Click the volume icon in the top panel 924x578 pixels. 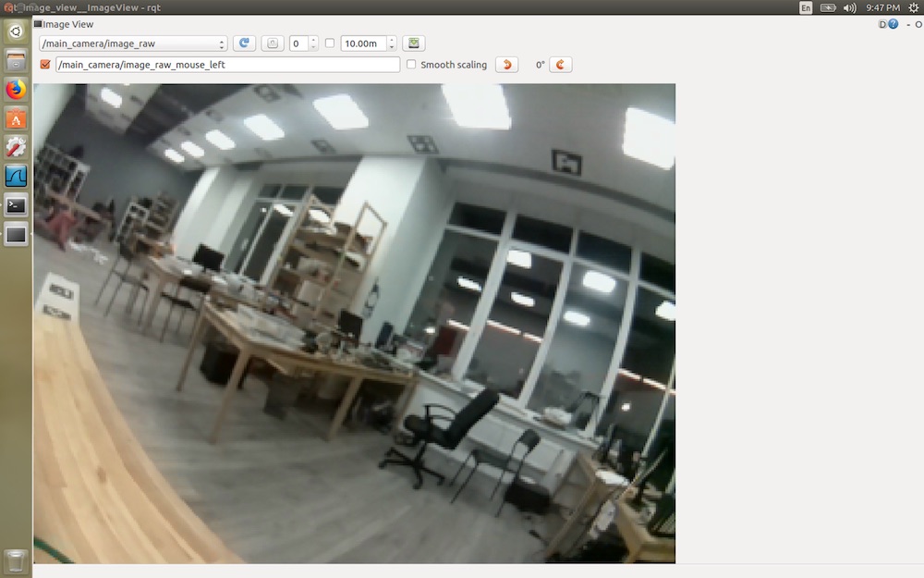(x=848, y=7)
